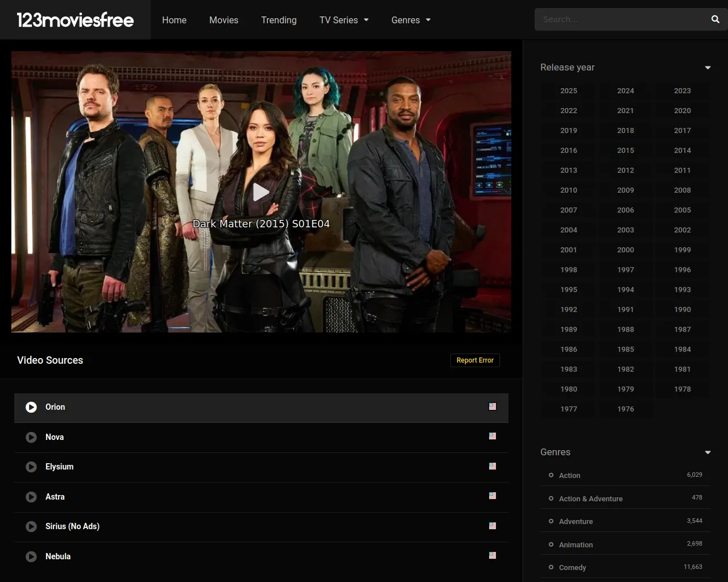Click the flag icon on Nebula row
728x582 pixels.
pyautogui.click(x=493, y=555)
